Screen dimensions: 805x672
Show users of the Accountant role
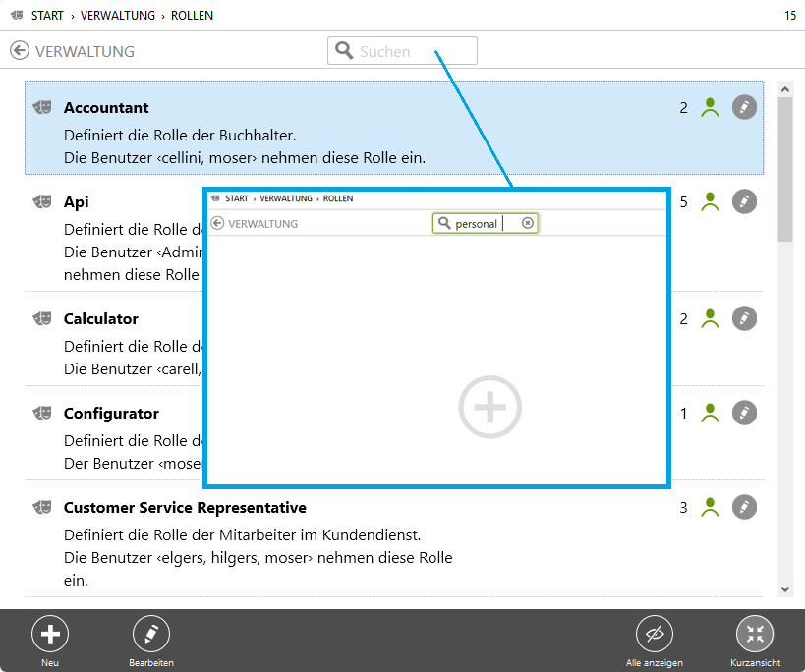point(711,108)
